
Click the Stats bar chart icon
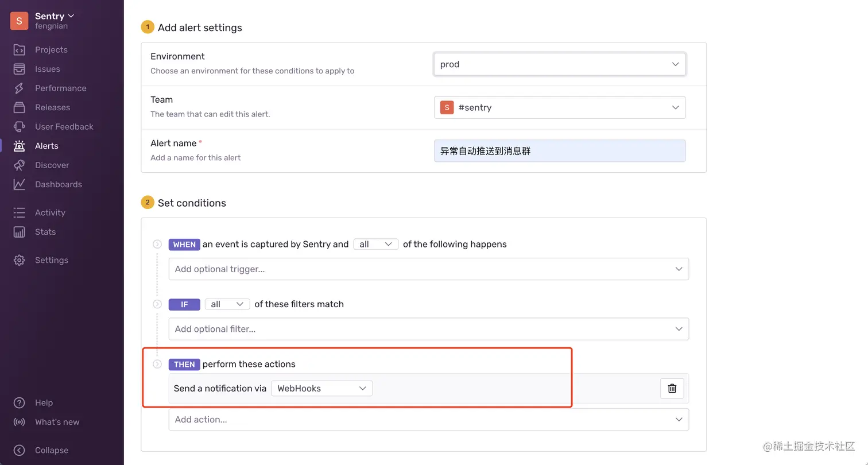click(x=19, y=232)
